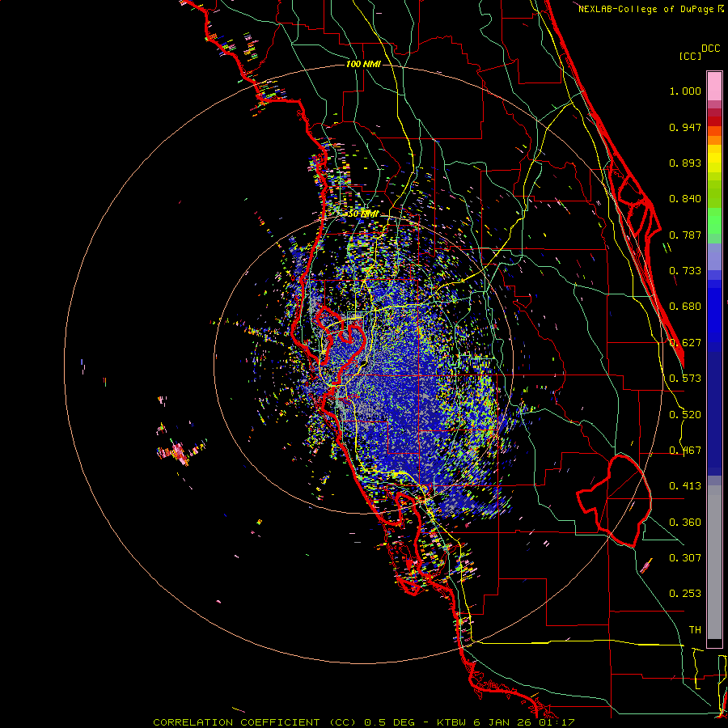The image size is (728, 728).
Task: Click the DCC label above the color scale
Action: (x=711, y=48)
